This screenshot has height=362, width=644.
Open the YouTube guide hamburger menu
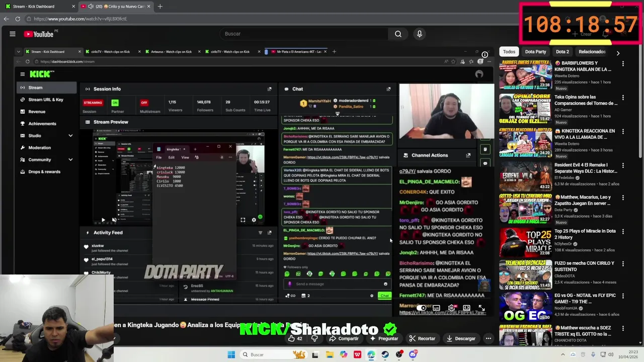pyautogui.click(x=13, y=34)
